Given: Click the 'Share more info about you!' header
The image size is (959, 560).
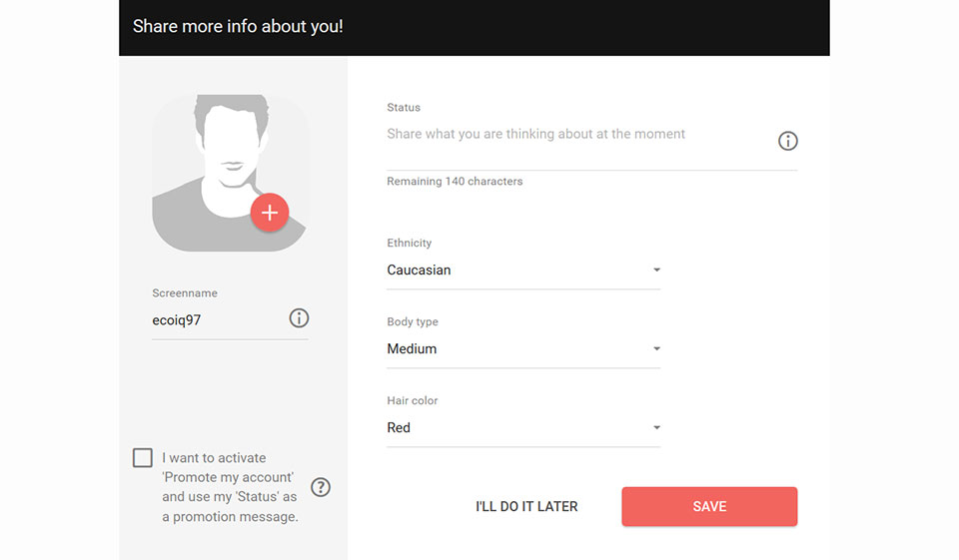Looking at the screenshot, I should pos(238,26).
